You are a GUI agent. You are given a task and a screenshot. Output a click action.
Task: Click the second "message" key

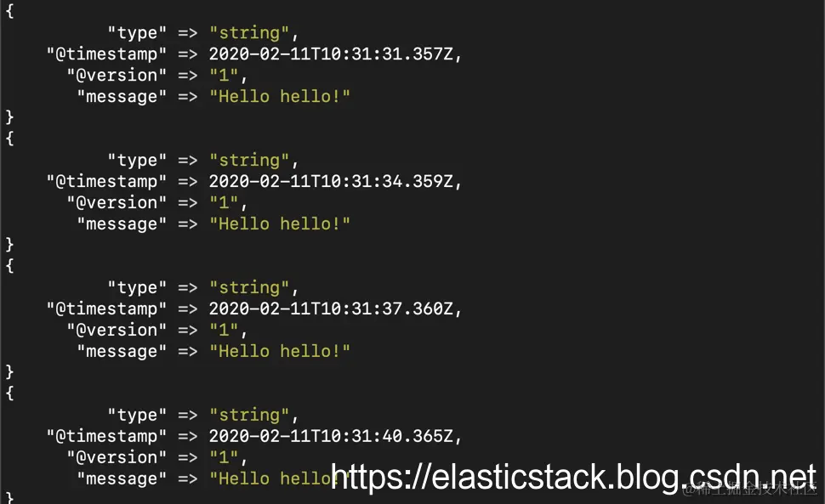coord(122,224)
